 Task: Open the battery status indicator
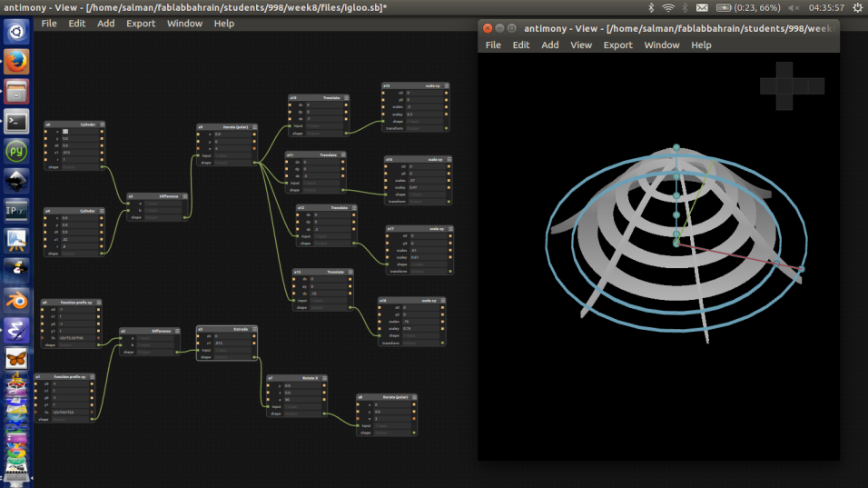point(748,8)
